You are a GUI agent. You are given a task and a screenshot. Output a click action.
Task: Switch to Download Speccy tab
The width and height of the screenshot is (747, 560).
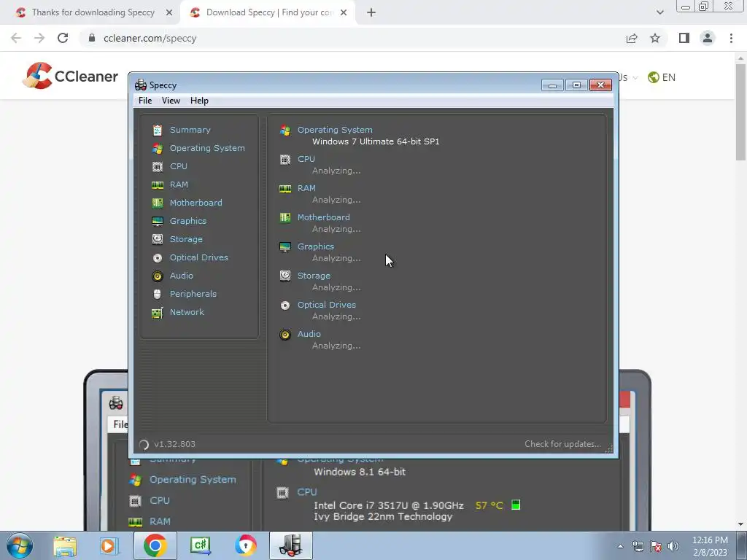coord(269,12)
